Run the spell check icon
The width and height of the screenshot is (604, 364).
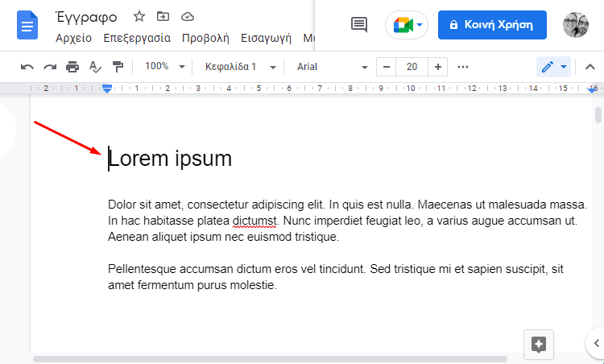[x=95, y=67]
